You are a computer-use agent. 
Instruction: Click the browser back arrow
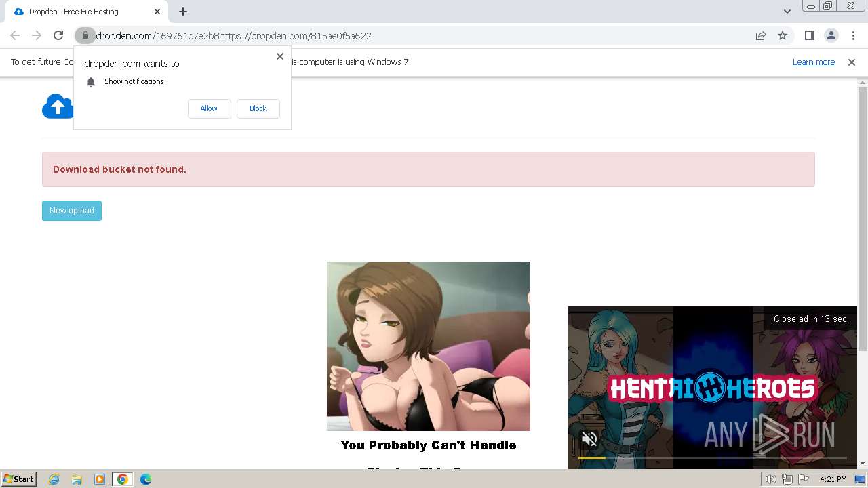15,35
